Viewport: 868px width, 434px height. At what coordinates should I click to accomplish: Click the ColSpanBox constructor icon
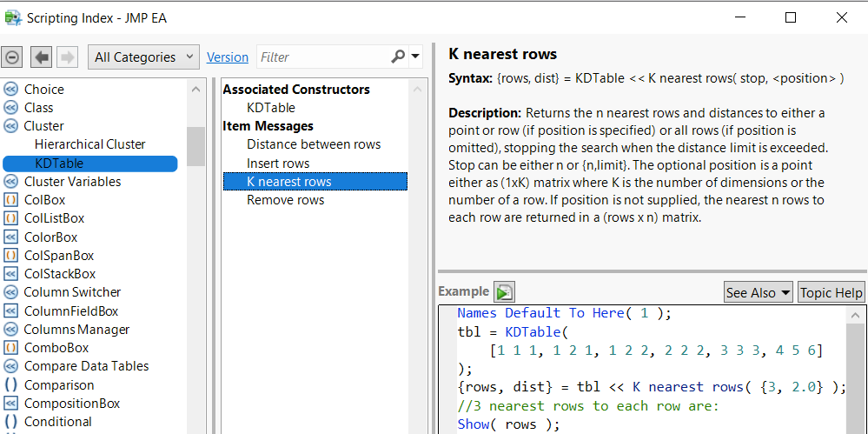[x=10, y=256]
